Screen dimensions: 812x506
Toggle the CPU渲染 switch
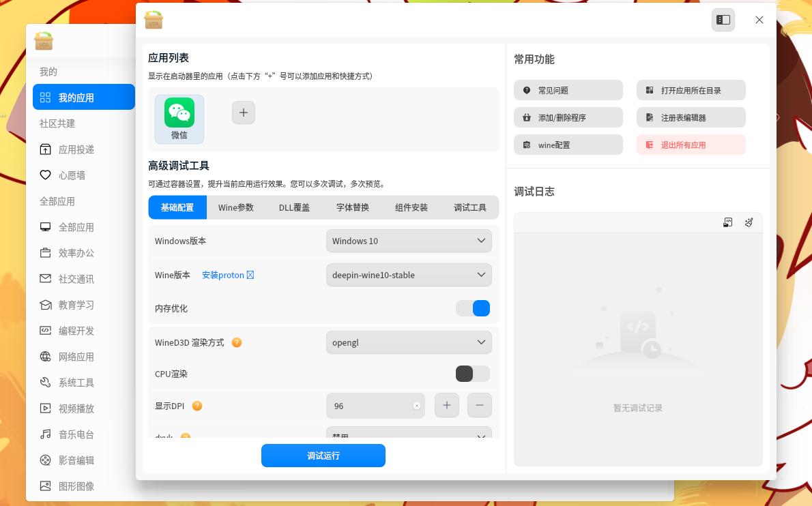[x=473, y=374]
